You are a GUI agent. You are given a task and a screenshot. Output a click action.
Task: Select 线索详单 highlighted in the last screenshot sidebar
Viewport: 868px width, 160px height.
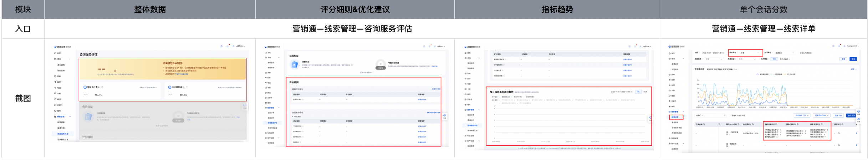675,117
